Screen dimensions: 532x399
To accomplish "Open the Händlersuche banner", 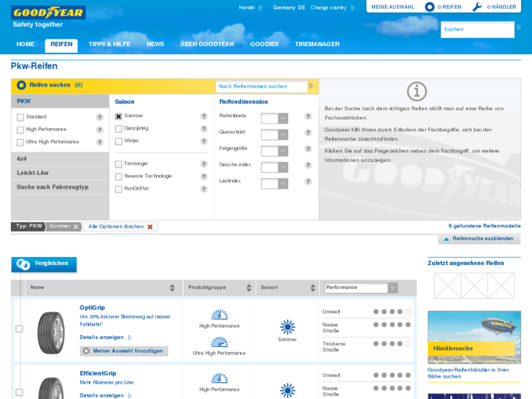I will 474,338.
